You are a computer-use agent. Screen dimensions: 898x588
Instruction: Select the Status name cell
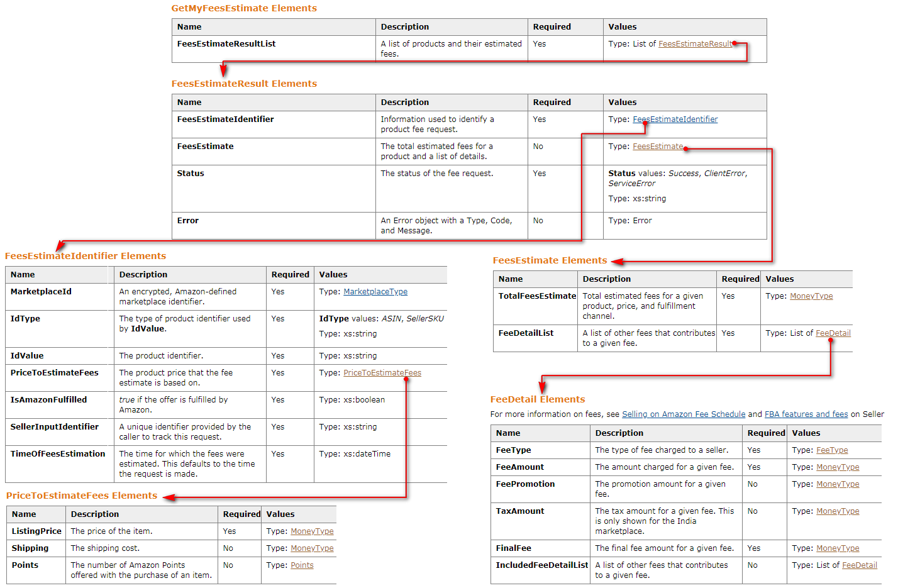pyautogui.click(x=274, y=189)
